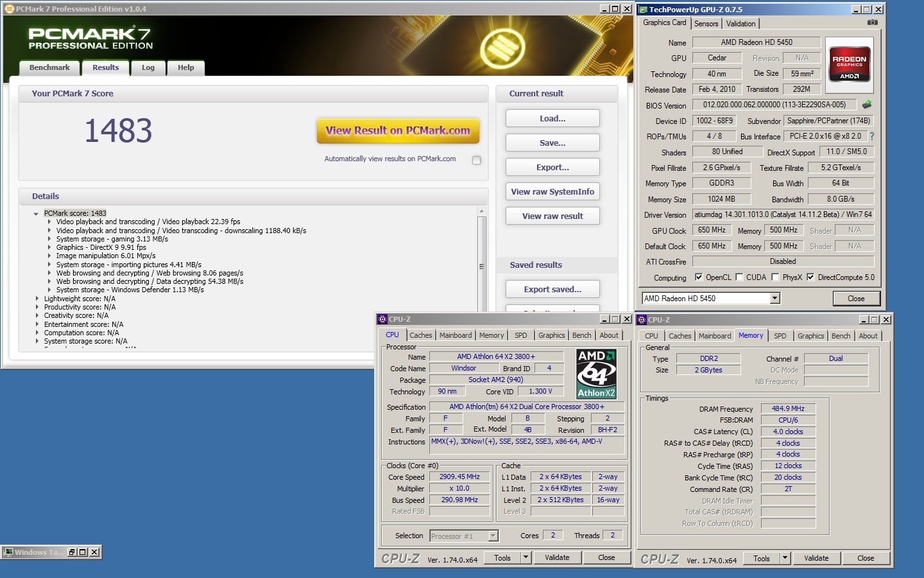Click the GPU-Z title bar icon
This screenshot has width=924, height=578.
click(x=643, y=10)
